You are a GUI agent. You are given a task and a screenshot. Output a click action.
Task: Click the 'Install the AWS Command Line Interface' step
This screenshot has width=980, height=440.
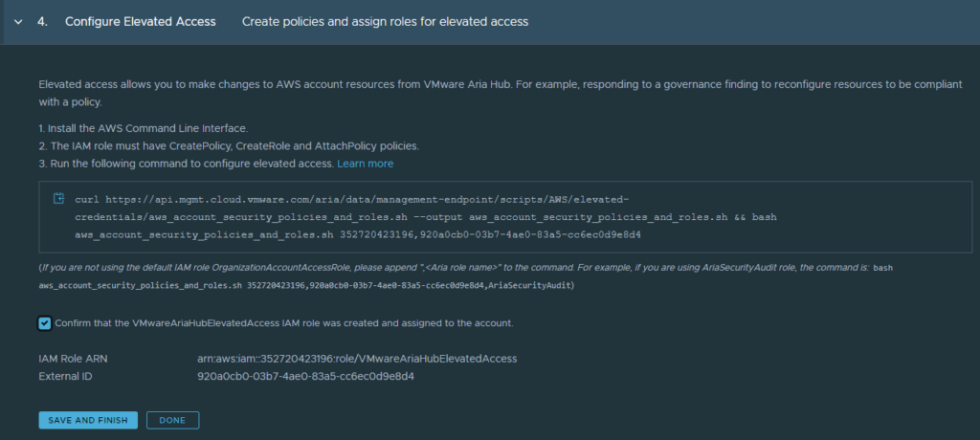(144, 129)
